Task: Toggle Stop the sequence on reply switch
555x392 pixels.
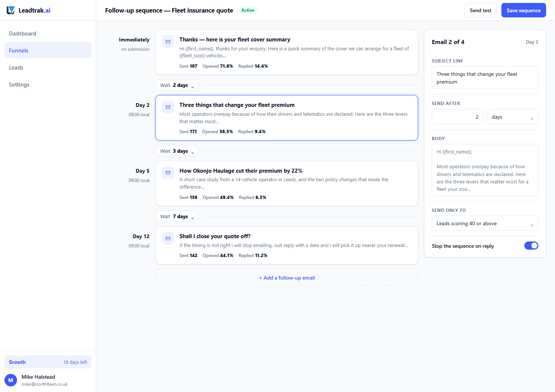Action: [531, 246]
